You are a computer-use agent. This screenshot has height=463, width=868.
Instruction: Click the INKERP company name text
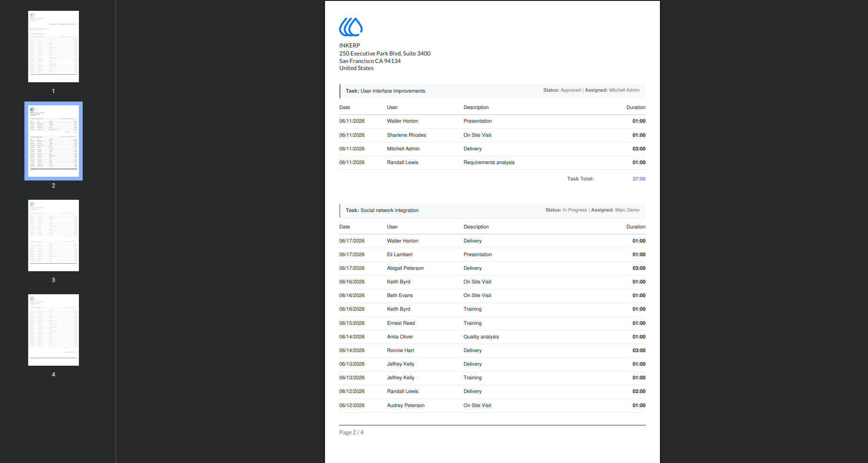click(x=349, y=46)
